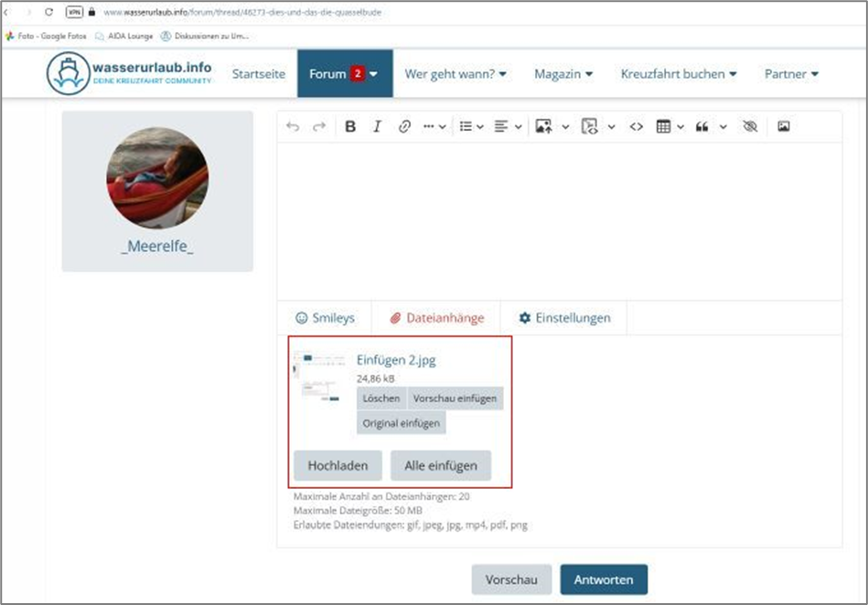
Task: Click the Vorschau einfügen button
Action: [455, 399]
